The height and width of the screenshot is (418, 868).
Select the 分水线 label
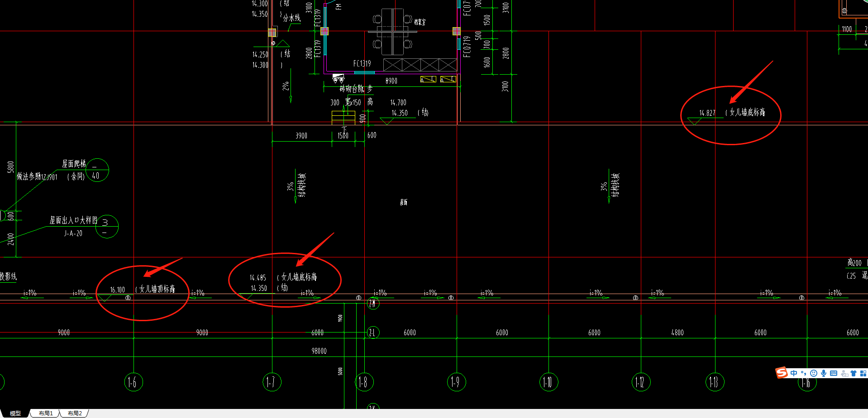(x=292, y=18)
